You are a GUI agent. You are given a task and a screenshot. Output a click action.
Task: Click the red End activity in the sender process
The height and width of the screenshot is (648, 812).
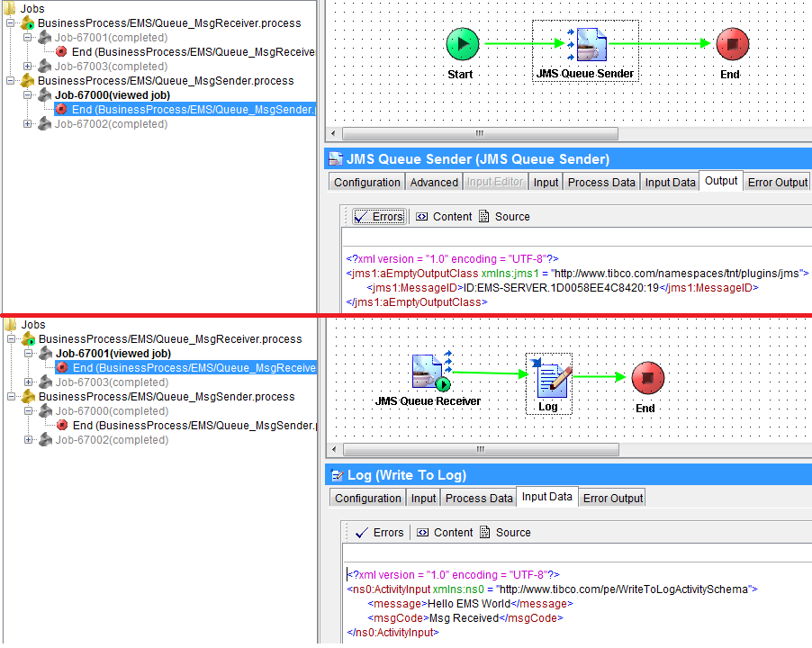point(732,42)
